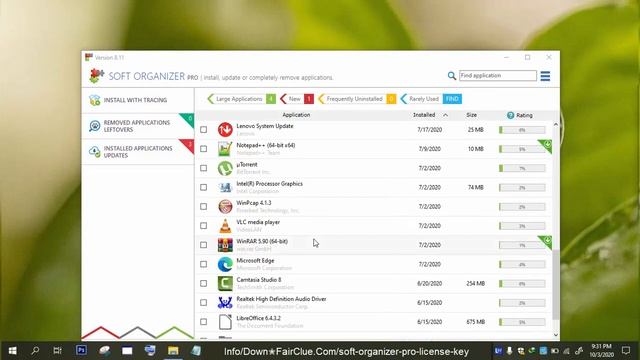Image resolution: width=640 pixels, height=360 pixels.
Task: Click the scrollbar down arrow
Action: tap(556, 335)
